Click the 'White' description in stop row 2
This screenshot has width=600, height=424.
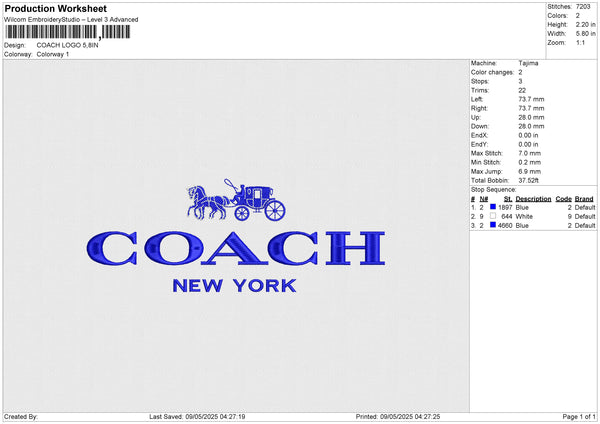tap(524, 217)
